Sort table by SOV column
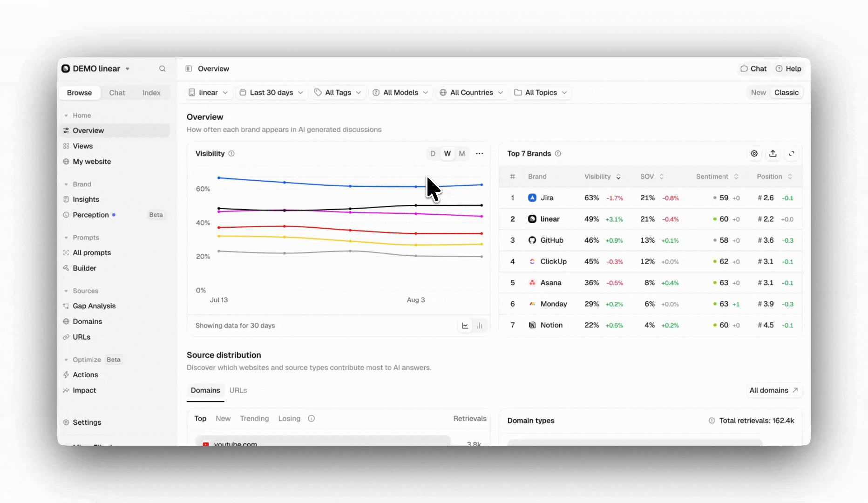Viewport: 868px width, 503px height. (x=652, y=177)
